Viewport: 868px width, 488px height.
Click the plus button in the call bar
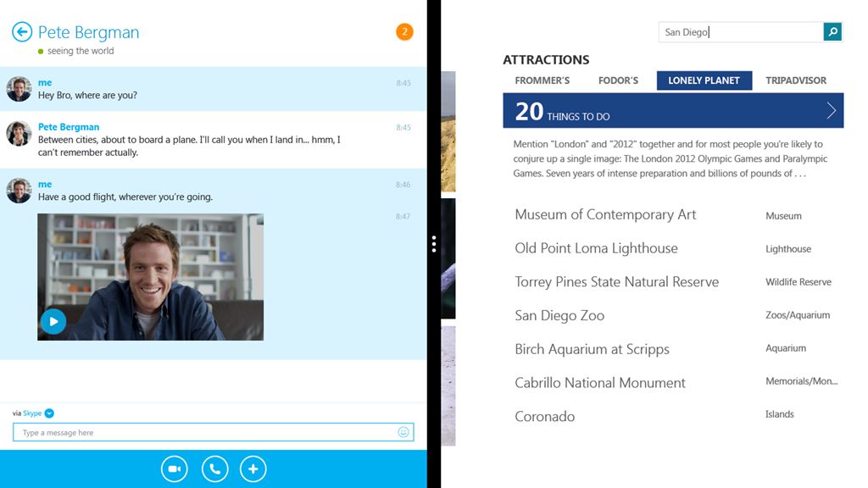pos(253,469)
